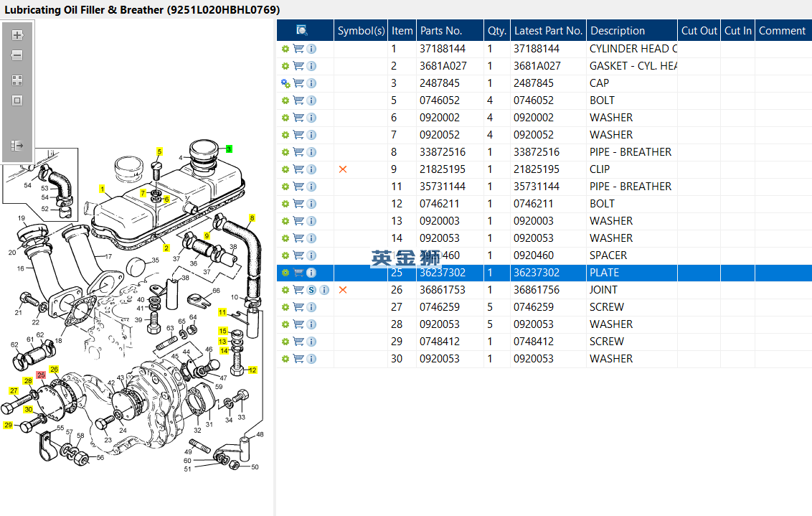Open info for GASKET part 3681A027
Viewport: 812px width, 516px height.
311,66
